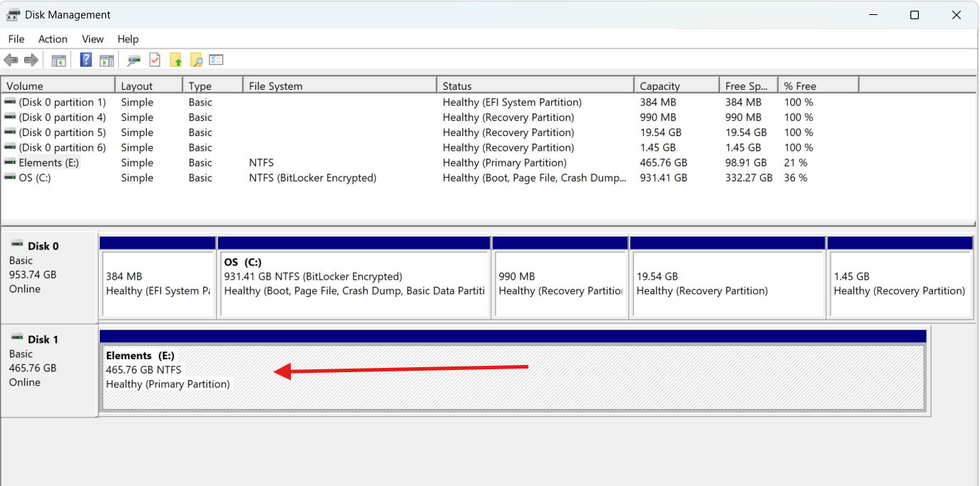980x486 pixels.
Task: Click the Properties checkmark page icon
Action: click(x=155, y=60)
